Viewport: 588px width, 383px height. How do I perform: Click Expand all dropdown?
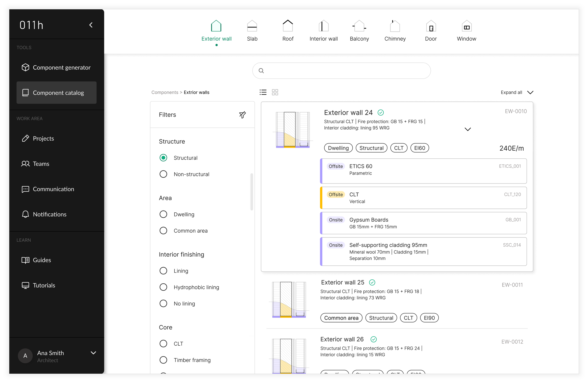pos(517,92)
